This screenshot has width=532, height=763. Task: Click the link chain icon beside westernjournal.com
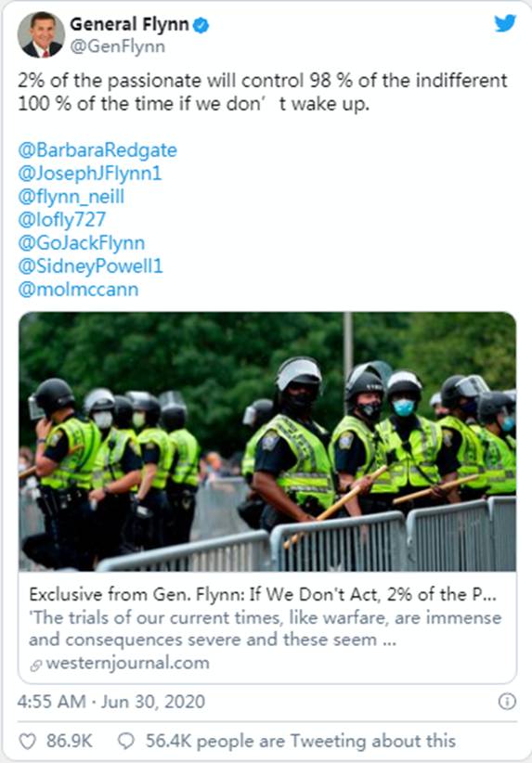[36, 665]
